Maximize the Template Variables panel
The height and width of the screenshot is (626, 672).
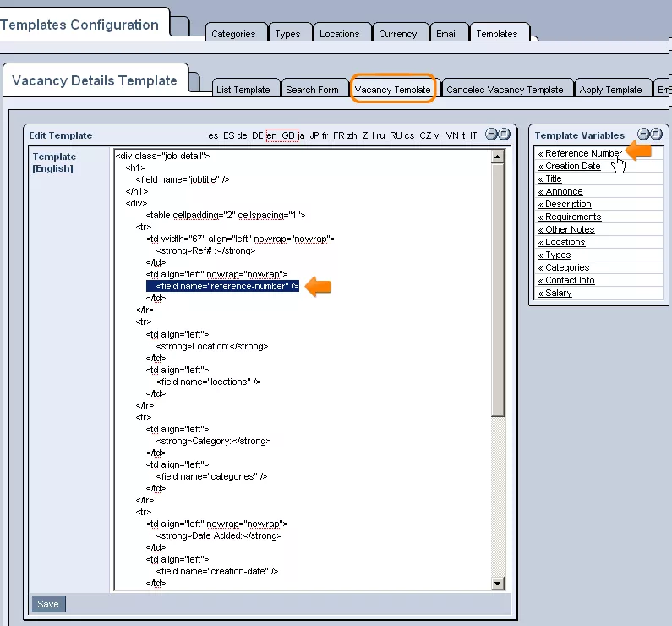[x=656, y=135]
